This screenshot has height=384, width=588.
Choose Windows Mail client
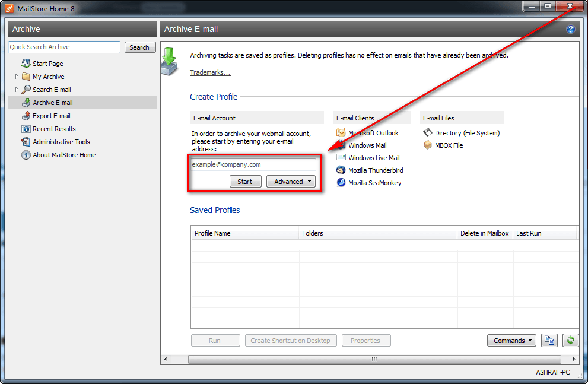click(367, 145)
